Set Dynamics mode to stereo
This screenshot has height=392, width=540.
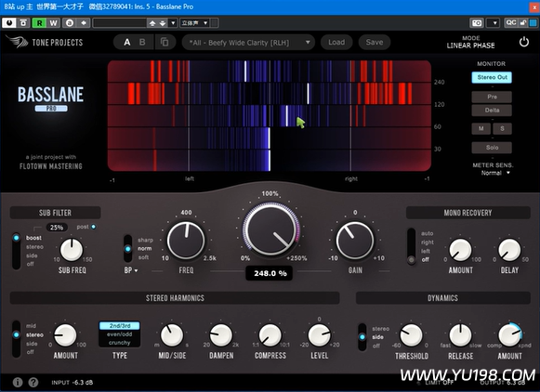[380, 329]
